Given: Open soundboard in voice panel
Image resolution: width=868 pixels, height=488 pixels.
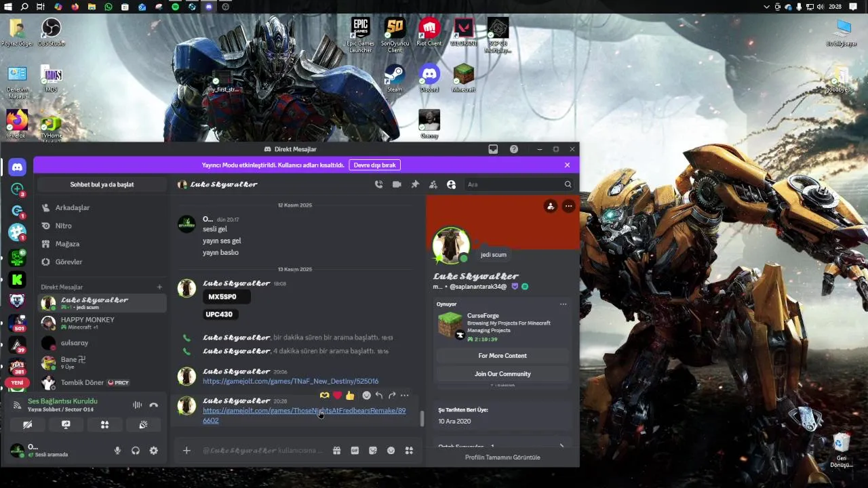Looking at the screenshot, I should point(143,425).
